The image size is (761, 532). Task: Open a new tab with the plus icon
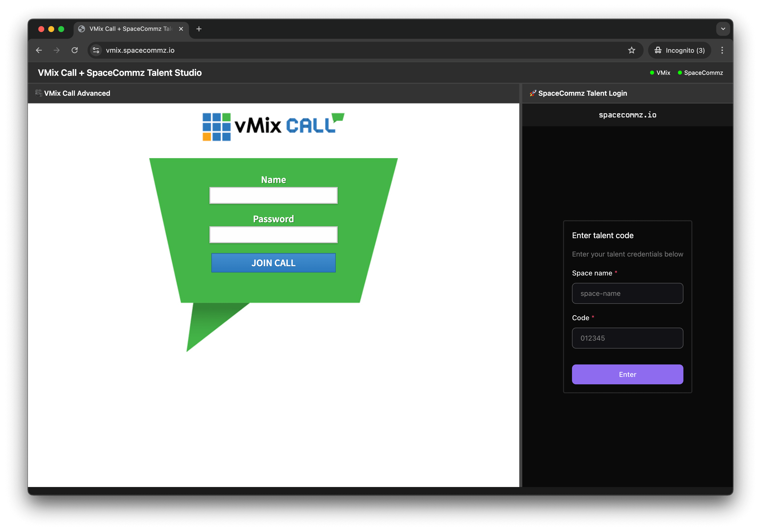click(x=199, y=29)
